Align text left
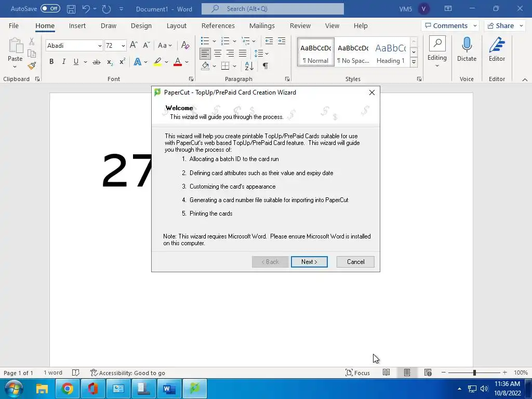 tap(205, 54)
